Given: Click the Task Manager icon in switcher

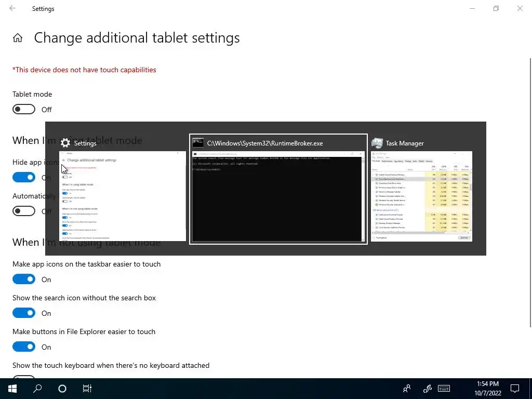Looking at the screenshot, I should (377, 143).
